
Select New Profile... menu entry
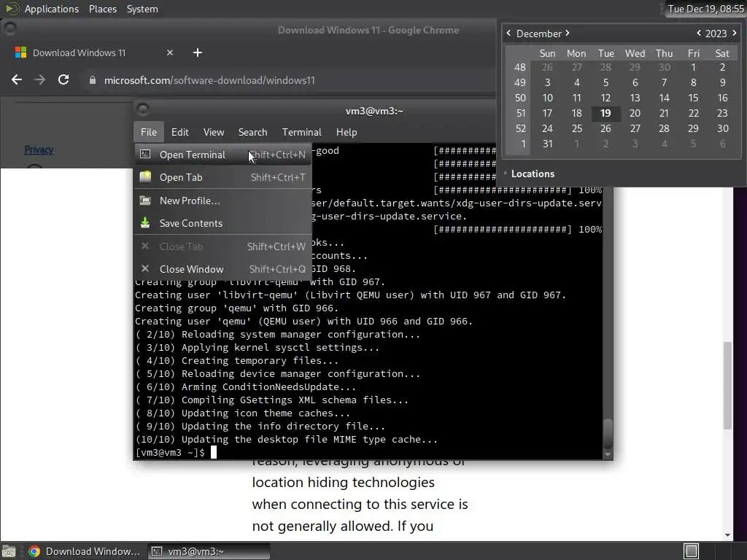click(x=222, y=201)
